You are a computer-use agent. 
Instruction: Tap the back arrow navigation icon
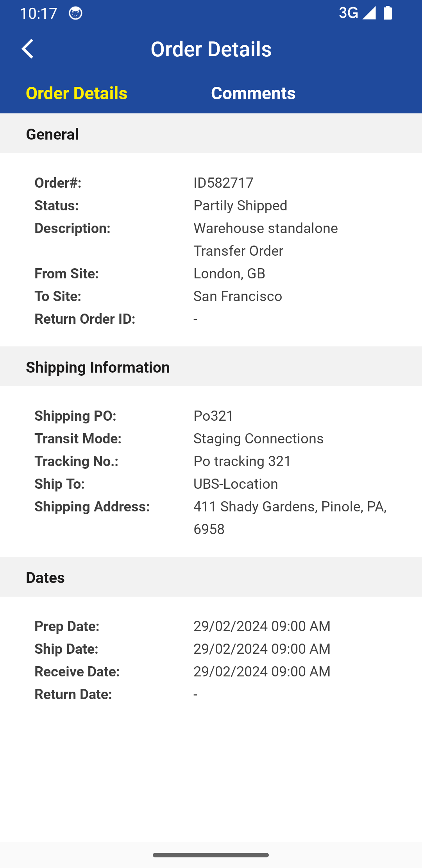(x=28, y=49)
